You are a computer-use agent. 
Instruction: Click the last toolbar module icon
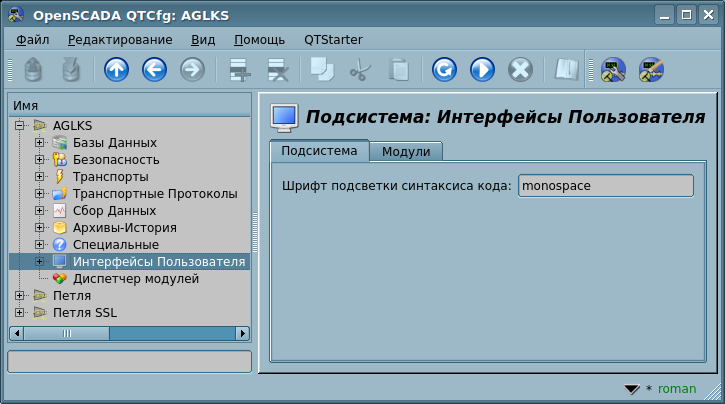(x=651, y=70)
